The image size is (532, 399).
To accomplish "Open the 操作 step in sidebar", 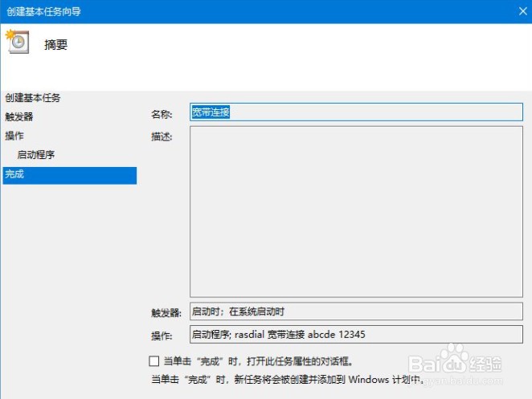I will point(14,136).
